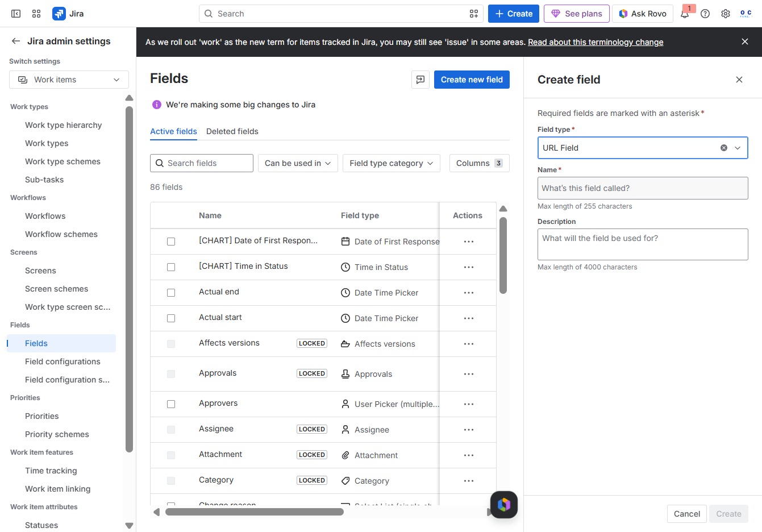The width and height of the screenshot is (762, 532).
Task: Switch to the Active fields tab
Action: 173,131
